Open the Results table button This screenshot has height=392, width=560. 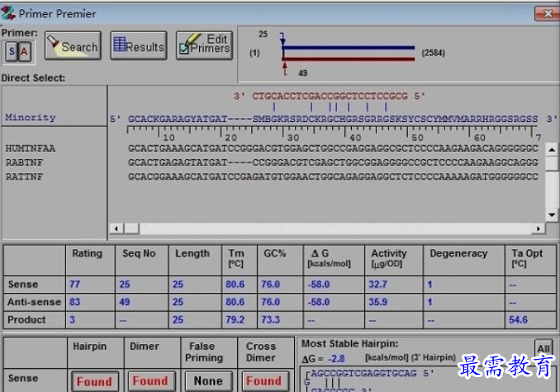pyautogui.click(x=139, y=45)
